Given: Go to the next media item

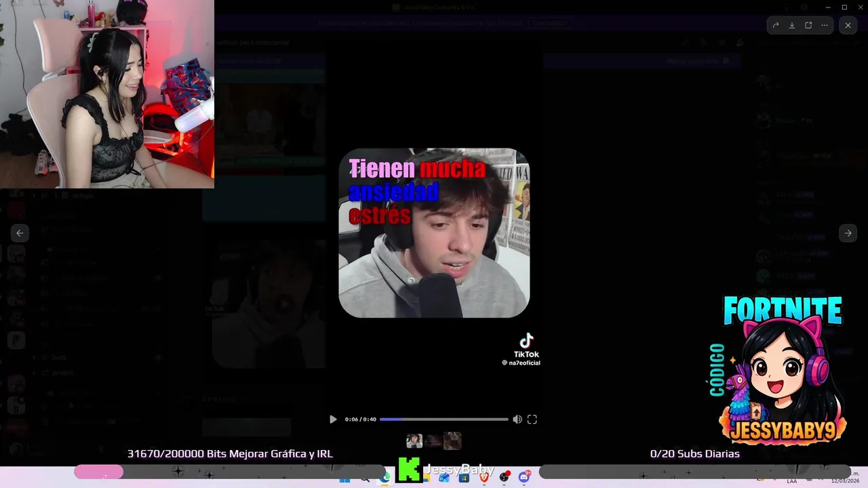Looking at the screenshot, I should coord(848,233).
